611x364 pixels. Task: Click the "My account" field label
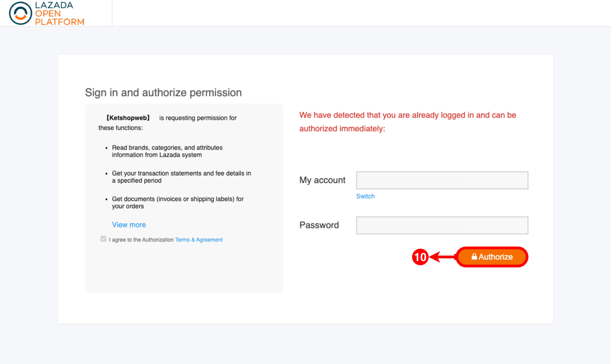pos(322,180)
